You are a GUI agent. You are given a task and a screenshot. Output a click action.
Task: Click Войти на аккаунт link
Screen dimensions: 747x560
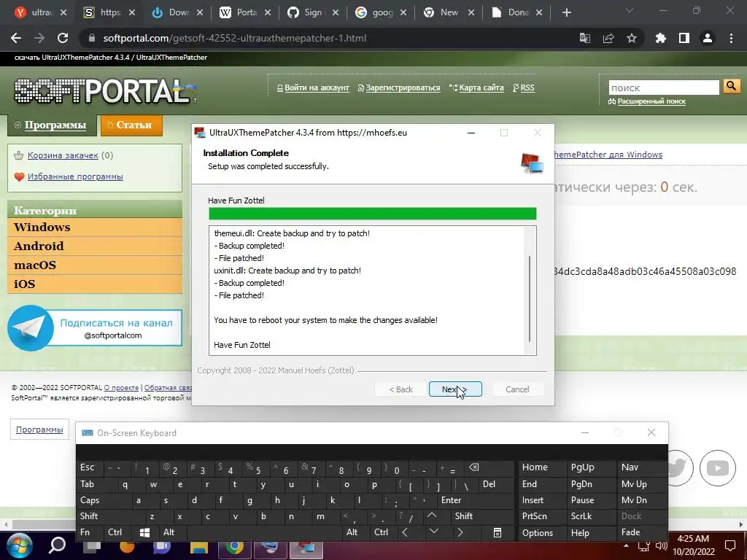[317, 87]
